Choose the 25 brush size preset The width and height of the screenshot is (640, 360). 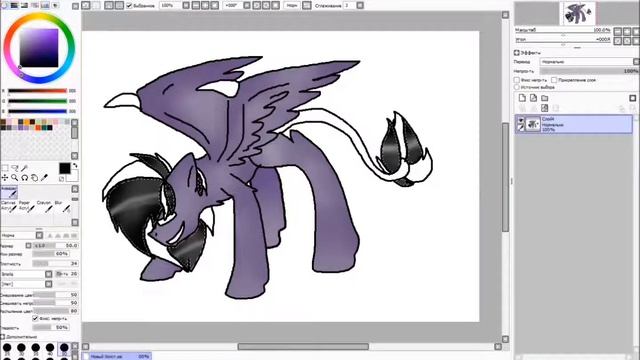[x=7, y=348]
